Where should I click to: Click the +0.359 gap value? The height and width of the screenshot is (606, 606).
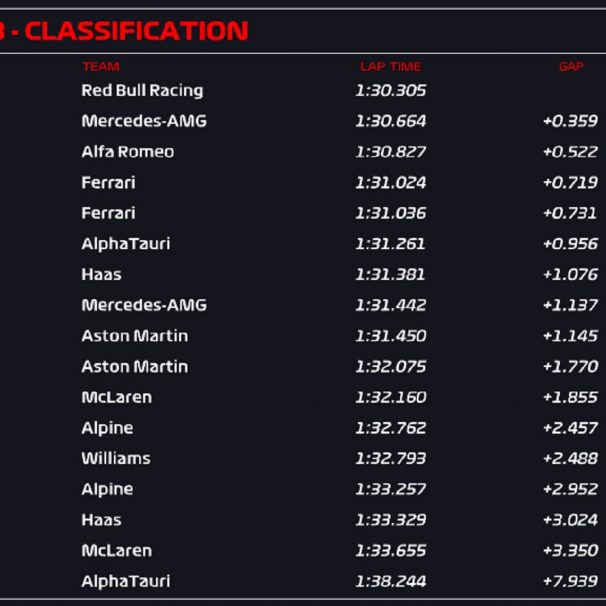click(570, 121)
